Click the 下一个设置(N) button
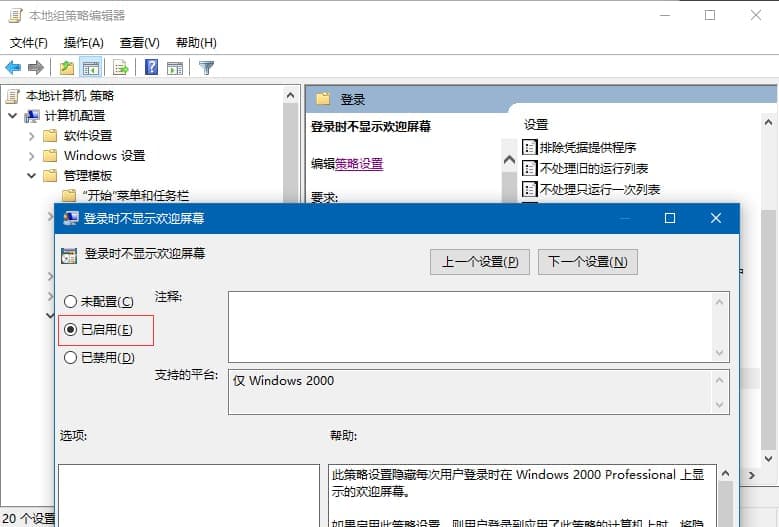Viewport: 779px width, 527px height. (x=588, y=262)
